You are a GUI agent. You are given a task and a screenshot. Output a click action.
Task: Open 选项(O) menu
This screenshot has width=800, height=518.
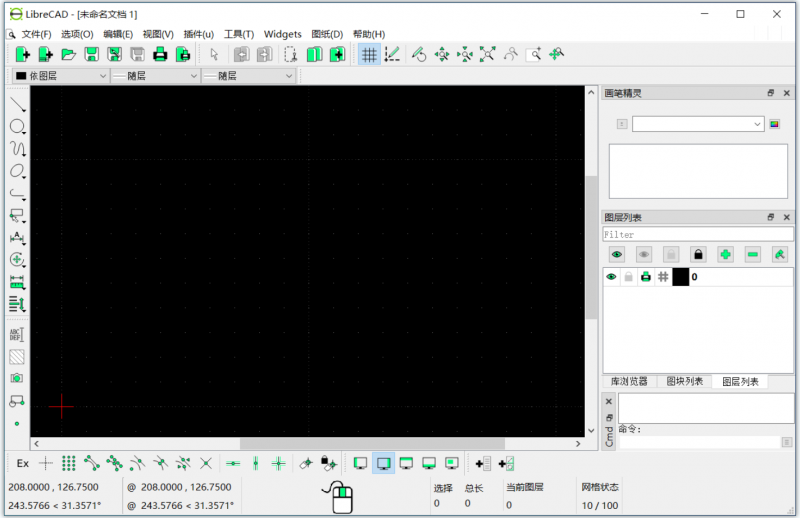point(77,34)
